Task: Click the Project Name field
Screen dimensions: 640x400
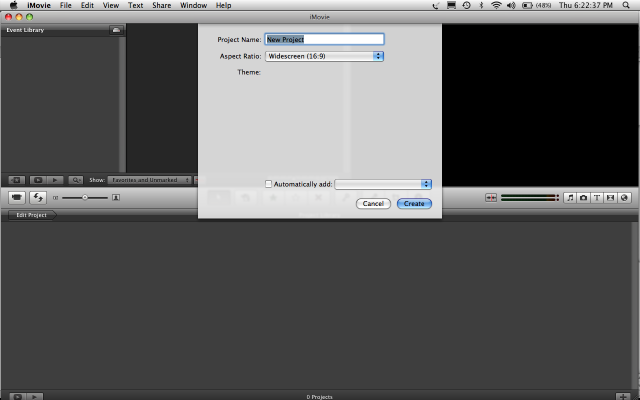Action: pyautogui.click(x=324, y=39)
